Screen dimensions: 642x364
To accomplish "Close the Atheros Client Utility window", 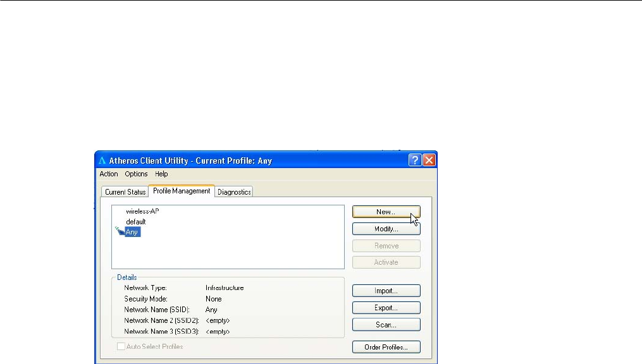I will pyautogui.click(x=429, y=160).
